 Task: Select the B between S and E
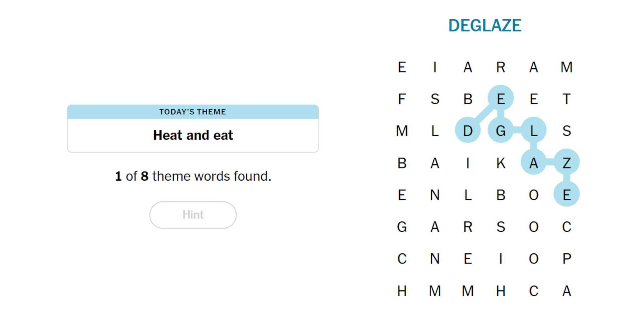click(x=468, y=99)
